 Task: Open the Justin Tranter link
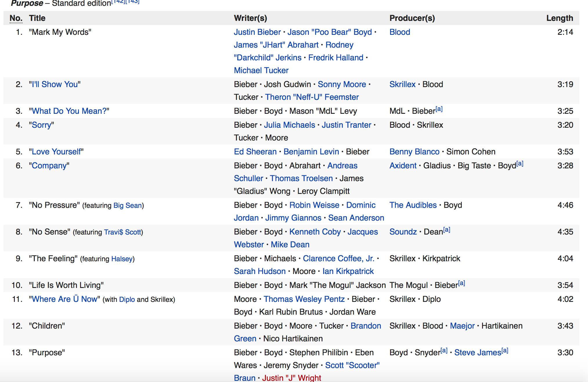coord(347,125)
